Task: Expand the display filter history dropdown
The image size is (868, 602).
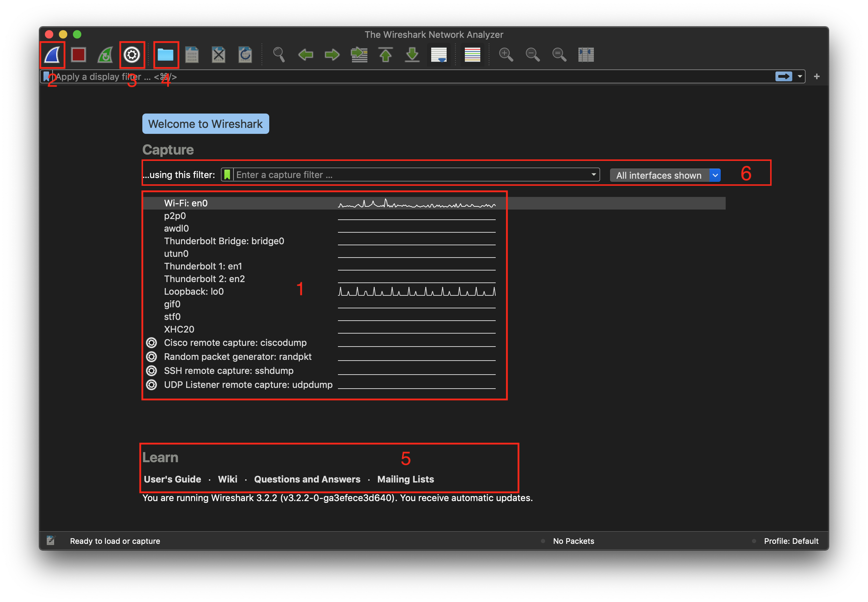Action: [x=799, y=76]
